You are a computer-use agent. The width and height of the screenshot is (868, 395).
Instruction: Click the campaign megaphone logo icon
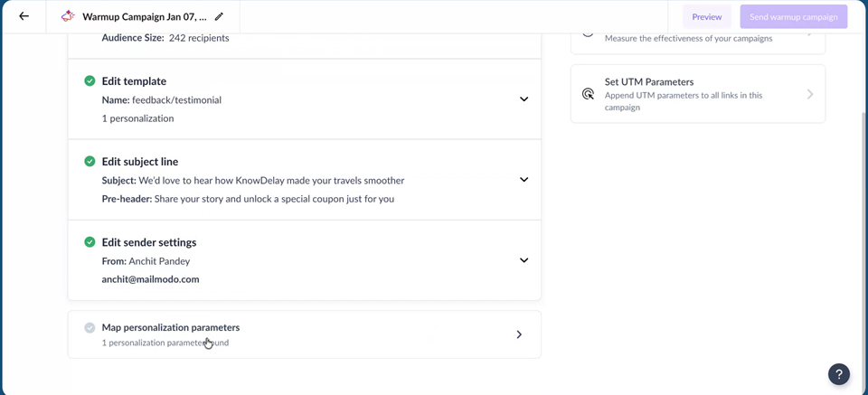[68, 16]
